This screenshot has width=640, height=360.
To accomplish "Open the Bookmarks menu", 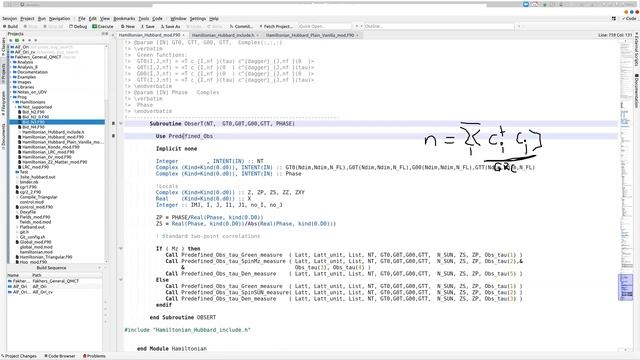I will click(x=124, y=19).
